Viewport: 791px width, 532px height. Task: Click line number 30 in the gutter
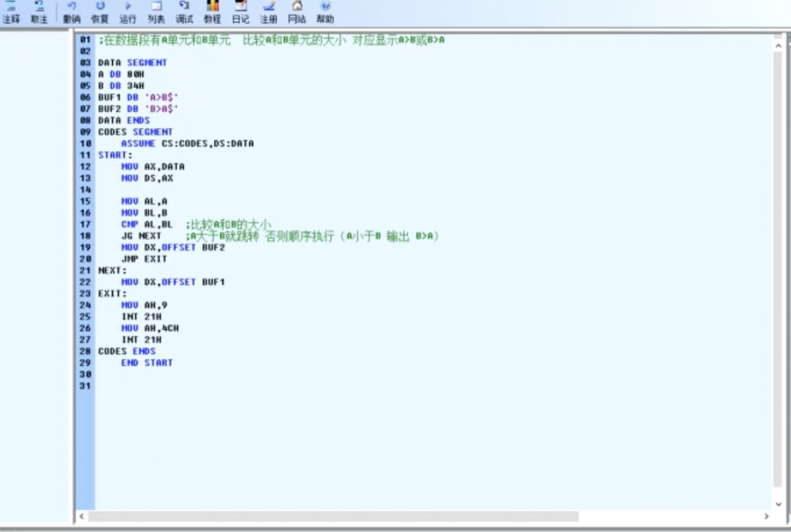[x=85, y=374]
